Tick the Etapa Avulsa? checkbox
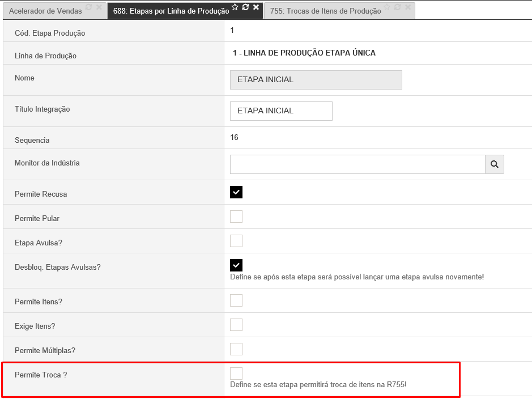This screenshot has height=399, width=532. 236,241
